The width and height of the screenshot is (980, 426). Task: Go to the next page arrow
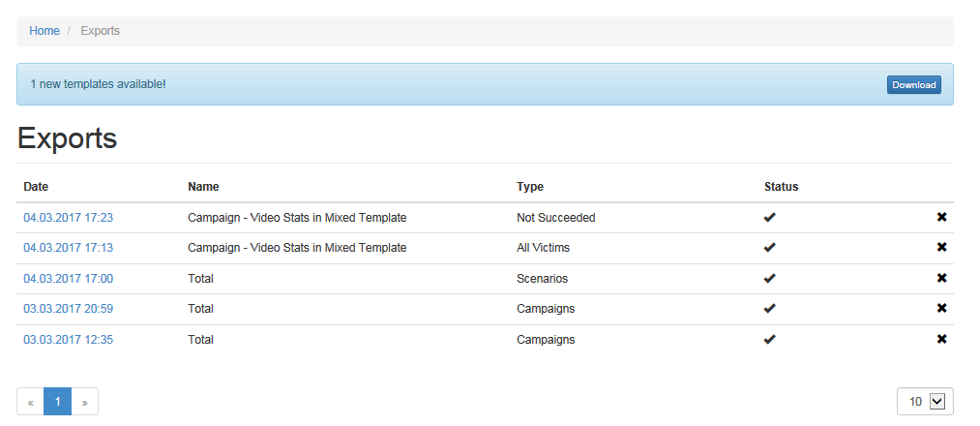[84, 402]
